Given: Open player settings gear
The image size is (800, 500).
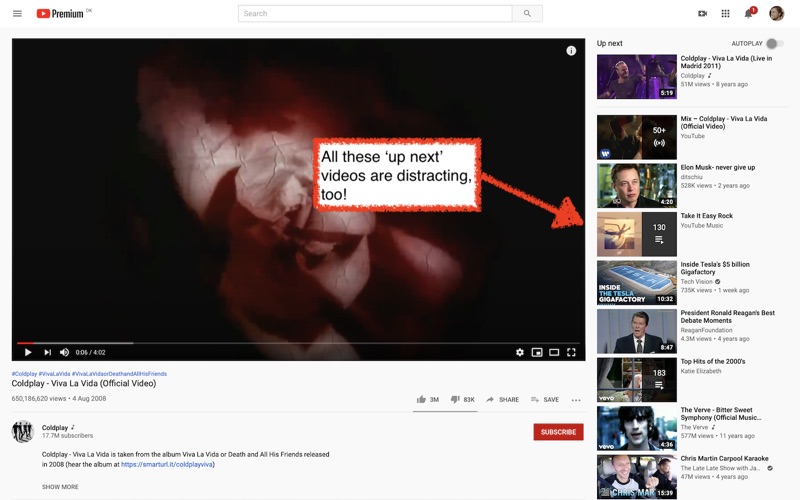Looking at the screenshot, I should tap(519, 353).
